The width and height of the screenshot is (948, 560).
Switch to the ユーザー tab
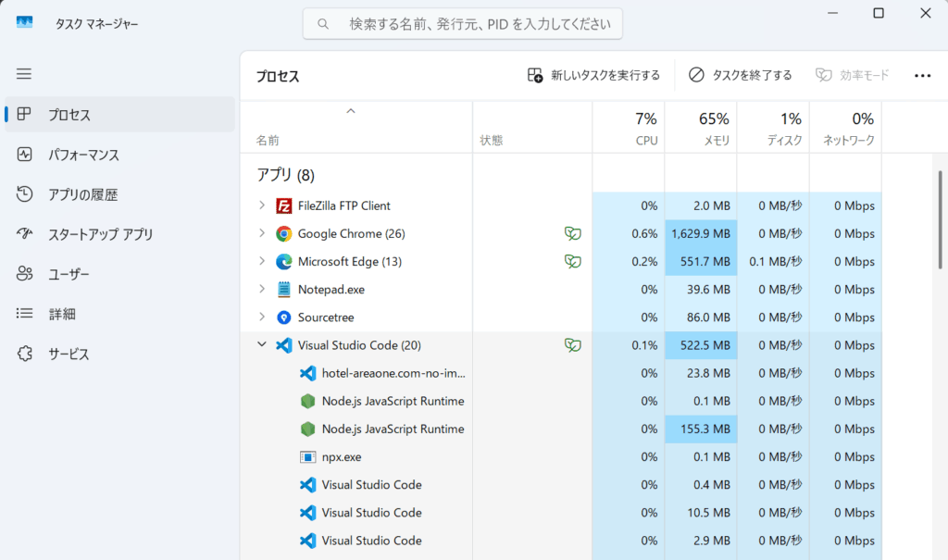[x=119, y=274]
